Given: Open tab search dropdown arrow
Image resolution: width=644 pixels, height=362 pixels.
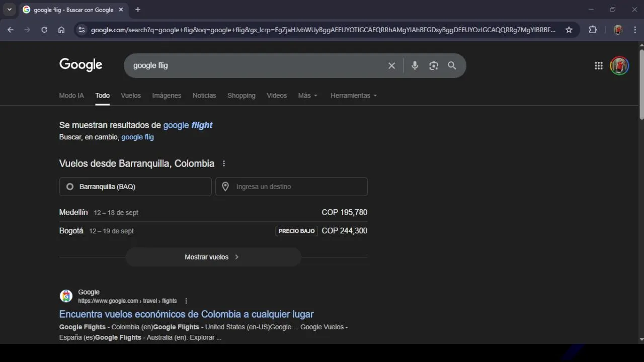Looking at the screenshot, I should [9, 10].
